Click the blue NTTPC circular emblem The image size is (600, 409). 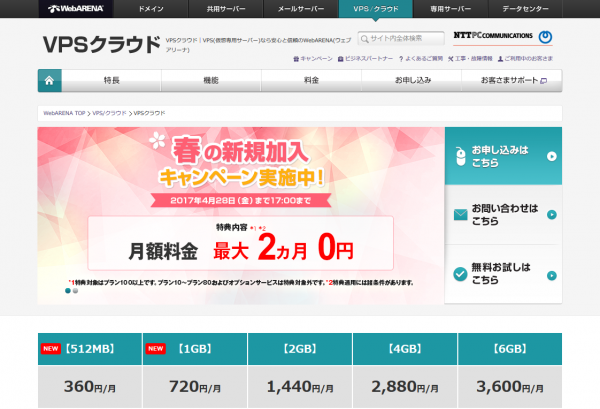(545, 37)
